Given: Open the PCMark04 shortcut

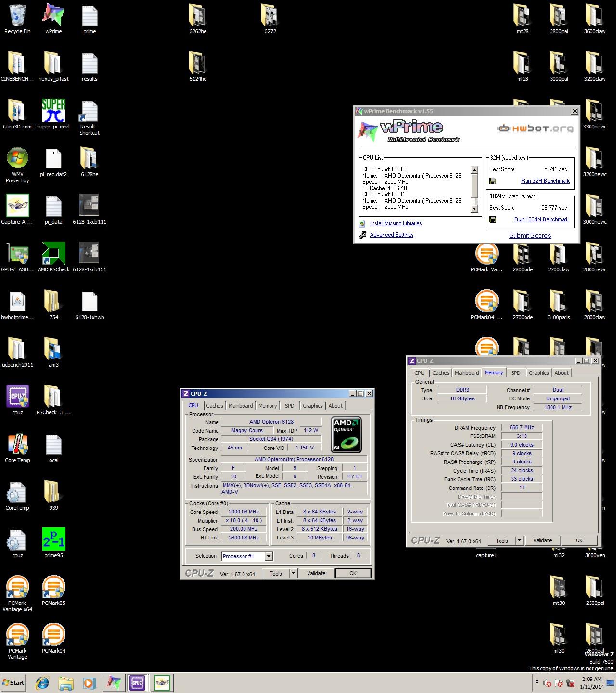Looking at the screenshot, I should tap(53, 638).
